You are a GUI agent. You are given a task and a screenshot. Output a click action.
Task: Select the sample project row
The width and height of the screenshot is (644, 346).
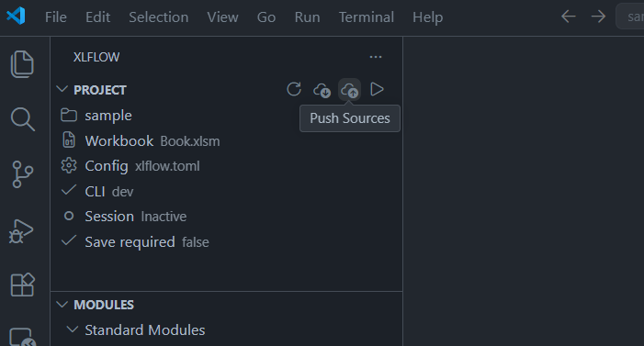point(226,116)
